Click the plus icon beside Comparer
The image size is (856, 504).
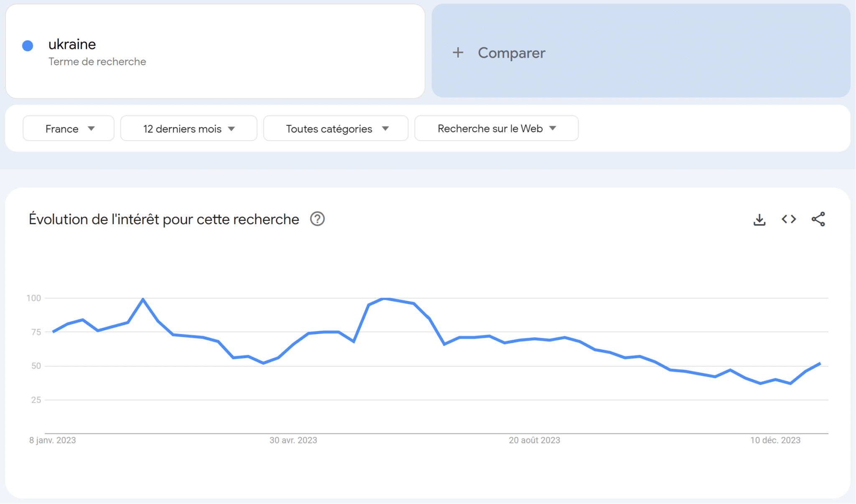point(458,53)
